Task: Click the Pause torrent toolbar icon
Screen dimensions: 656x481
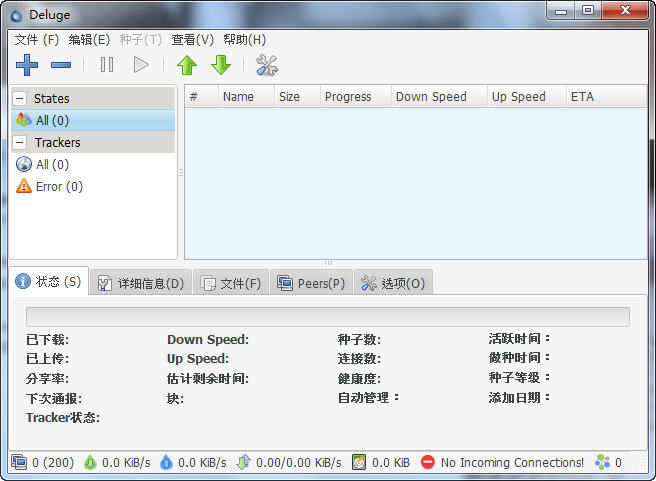Action: [x=107, y=65]
